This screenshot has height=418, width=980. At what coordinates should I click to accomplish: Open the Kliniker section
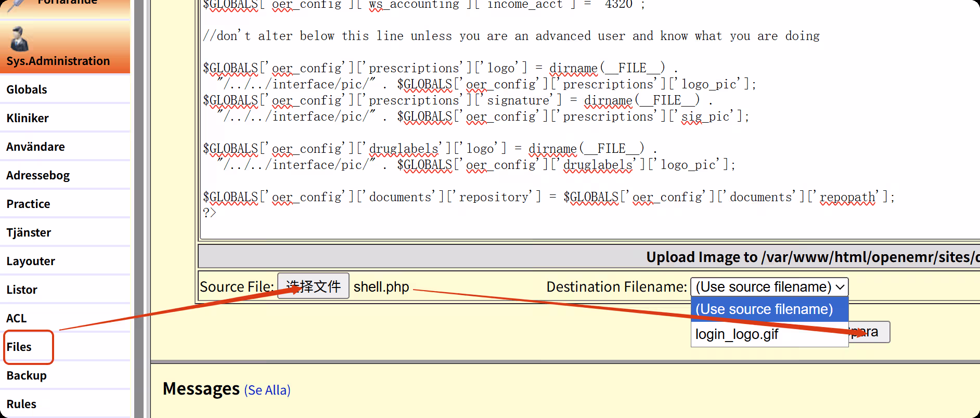(x=28, y=118)
